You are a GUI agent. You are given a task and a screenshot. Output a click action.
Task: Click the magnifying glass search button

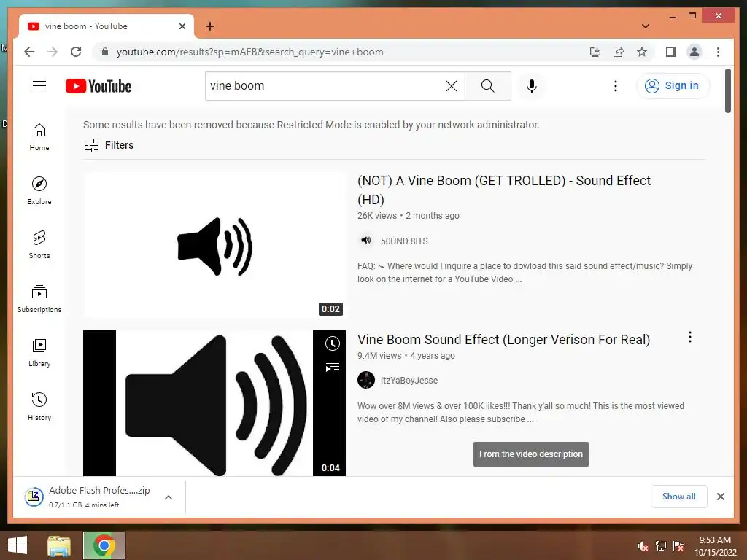coord(488,86)
